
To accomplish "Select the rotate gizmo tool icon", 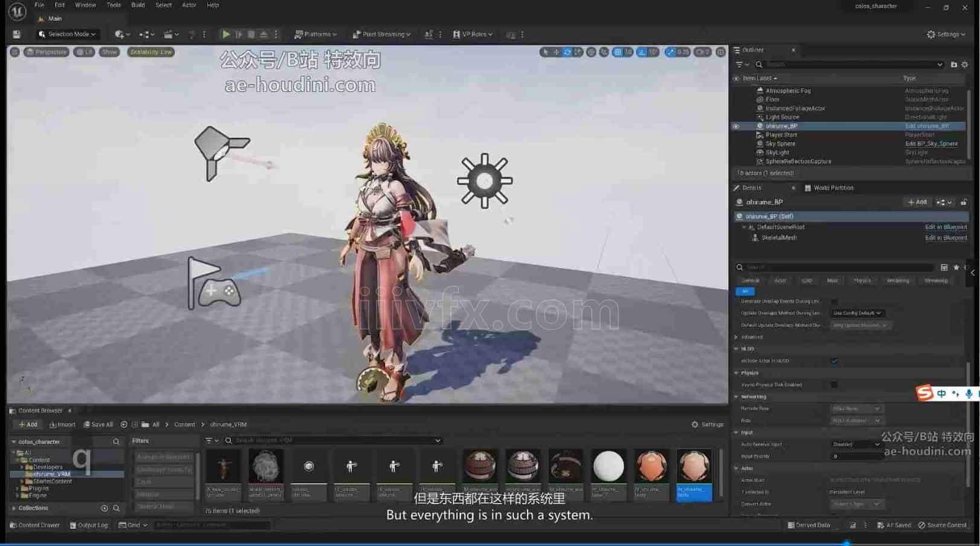I will pyautogui.click(x=567, y=52).
